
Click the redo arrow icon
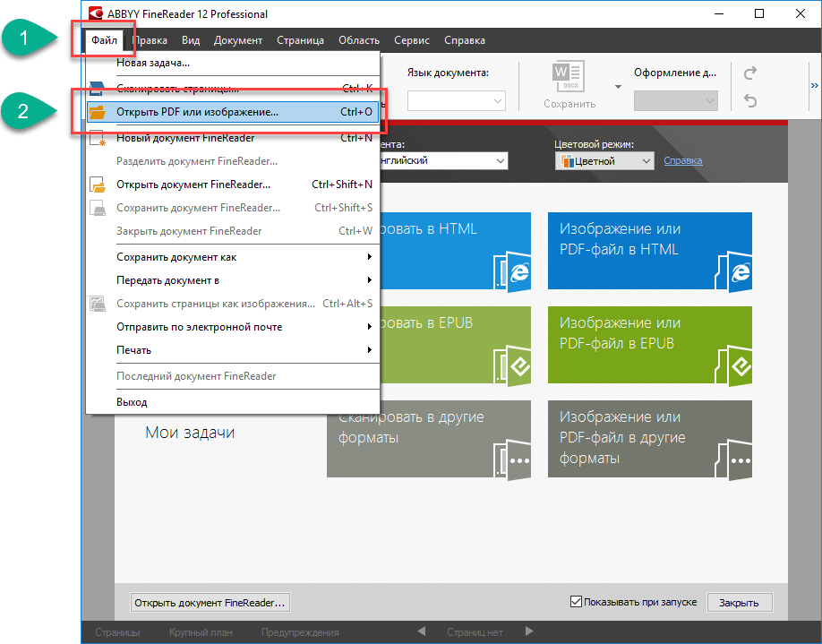click(750, 73)
